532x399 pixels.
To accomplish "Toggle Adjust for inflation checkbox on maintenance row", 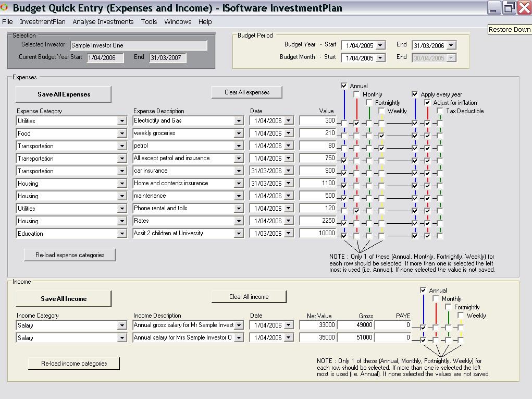I will [x=427, y=198].
